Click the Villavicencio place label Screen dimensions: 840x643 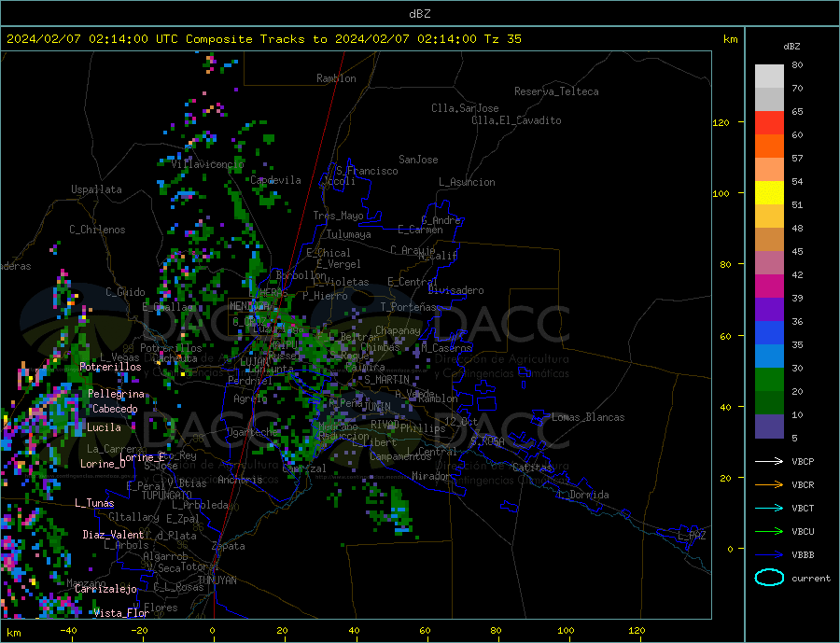(x=208, y=164)
